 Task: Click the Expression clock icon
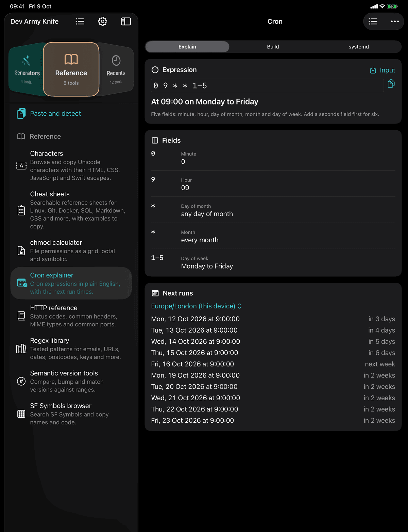coord(155,70)
